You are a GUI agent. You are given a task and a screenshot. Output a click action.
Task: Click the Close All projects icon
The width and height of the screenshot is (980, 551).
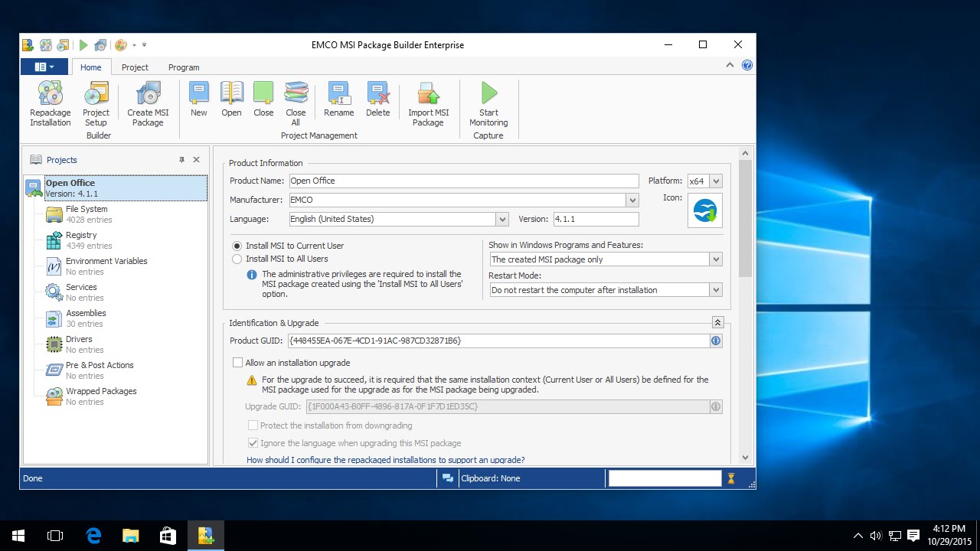point(296,104)
